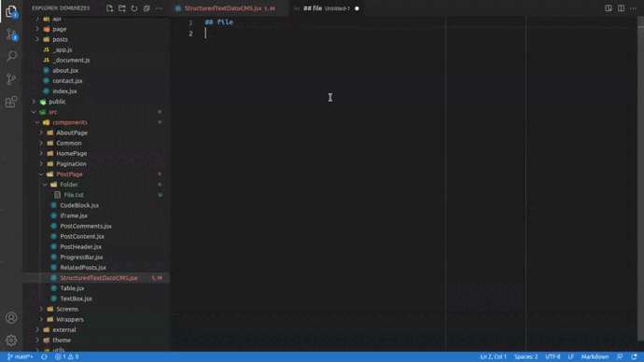Open the Search view

point(11,56)
